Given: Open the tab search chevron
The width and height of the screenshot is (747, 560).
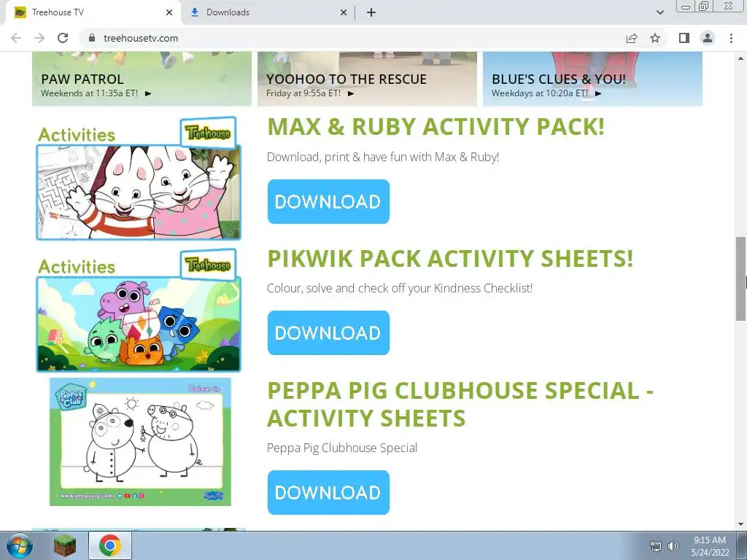Looking at the screenshot, I should coord(659,12).
